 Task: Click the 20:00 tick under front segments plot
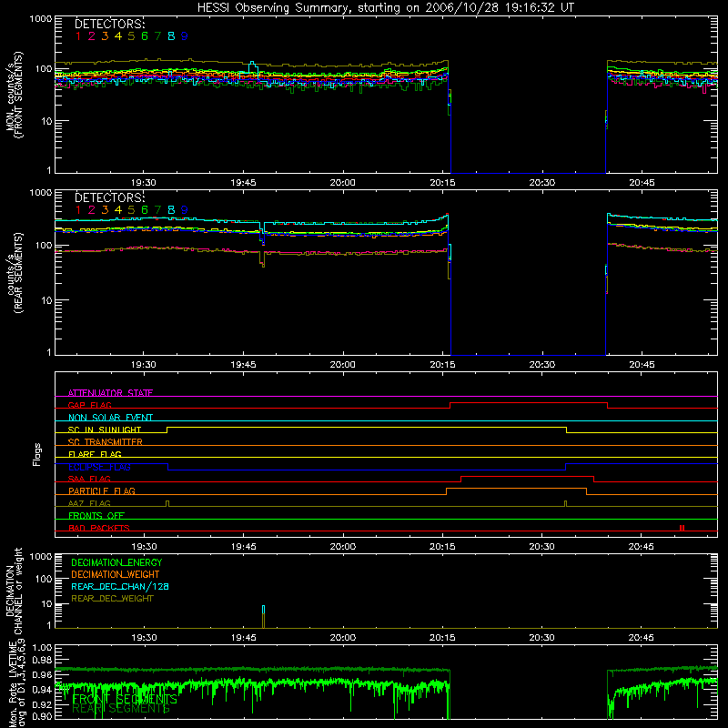[x=343, y=183]
